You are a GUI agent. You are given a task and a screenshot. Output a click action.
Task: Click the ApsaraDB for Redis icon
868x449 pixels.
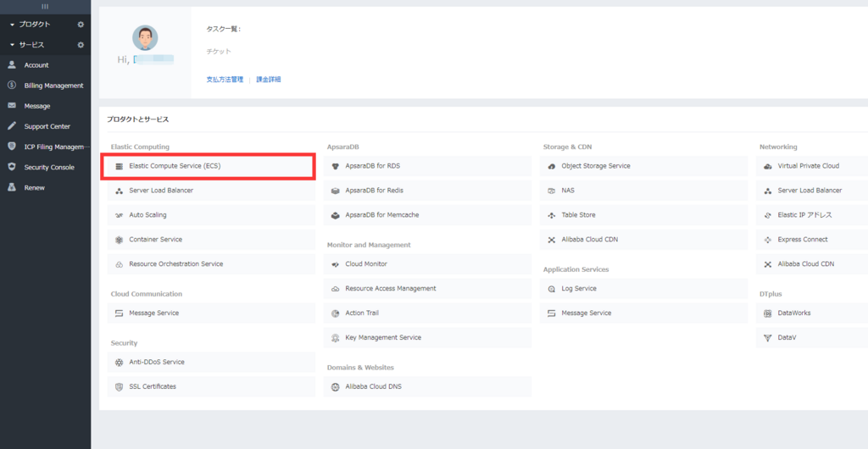[x=335, y=191]
